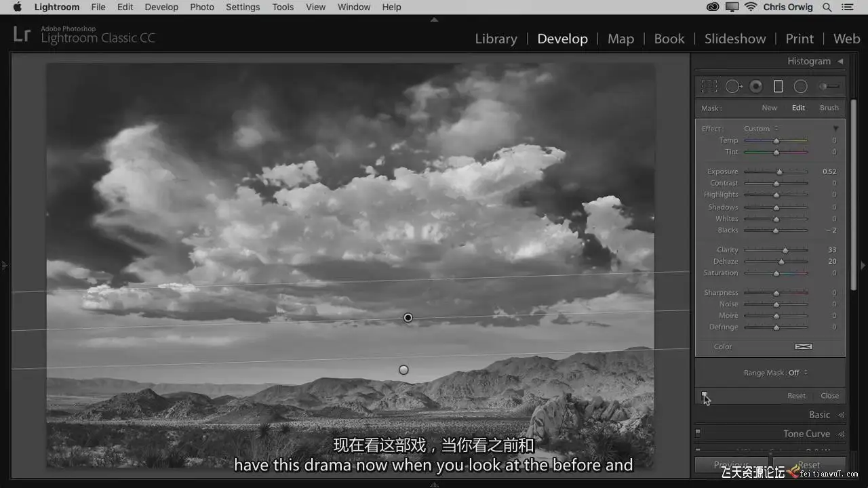Open the Chris Orwig user menu
Viewport: 868px width, 488px height.
pyautogui.click(x=788, y=7)
